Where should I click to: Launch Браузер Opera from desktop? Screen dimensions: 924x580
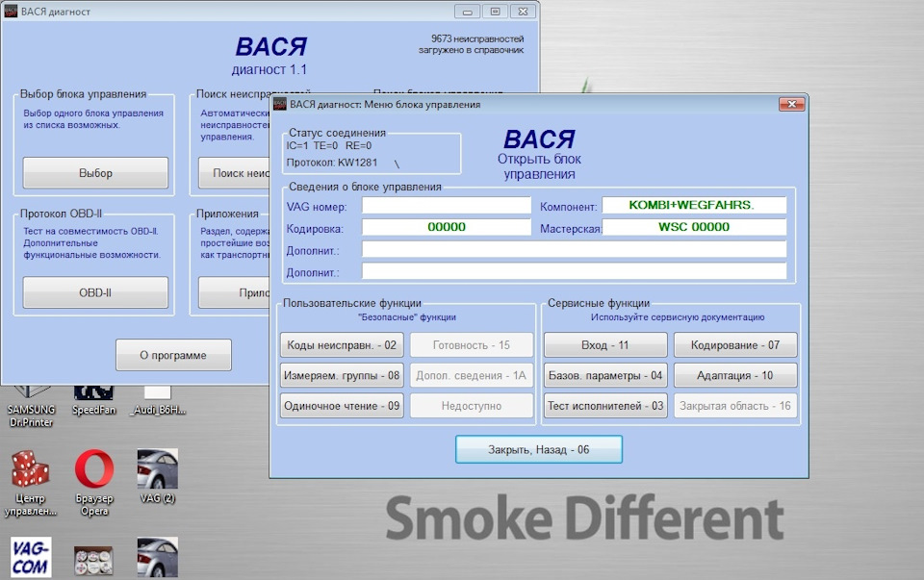coord(94,483)
